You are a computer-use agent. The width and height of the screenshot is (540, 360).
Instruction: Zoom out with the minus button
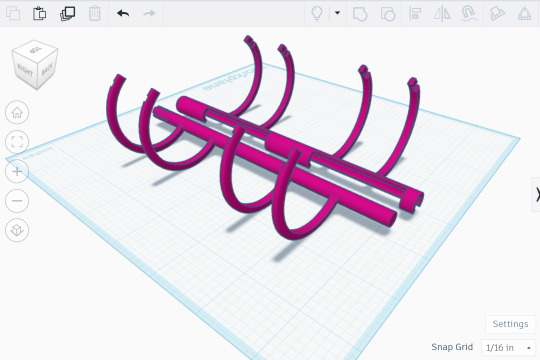point(17,200)
